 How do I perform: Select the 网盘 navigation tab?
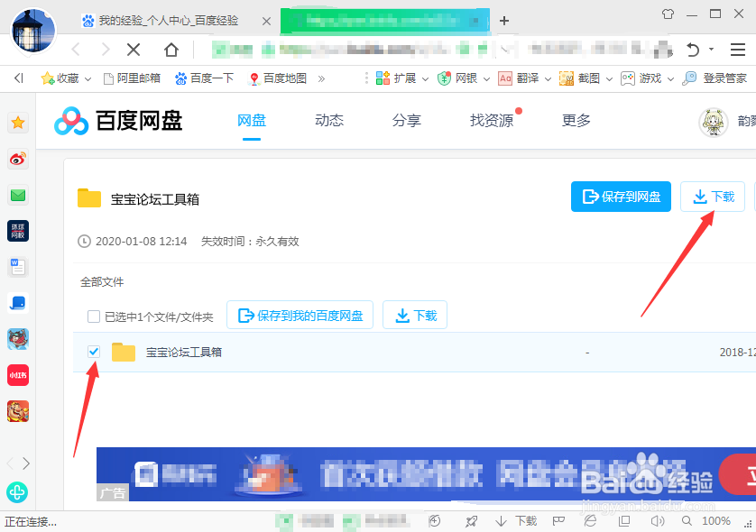[252, 121]
